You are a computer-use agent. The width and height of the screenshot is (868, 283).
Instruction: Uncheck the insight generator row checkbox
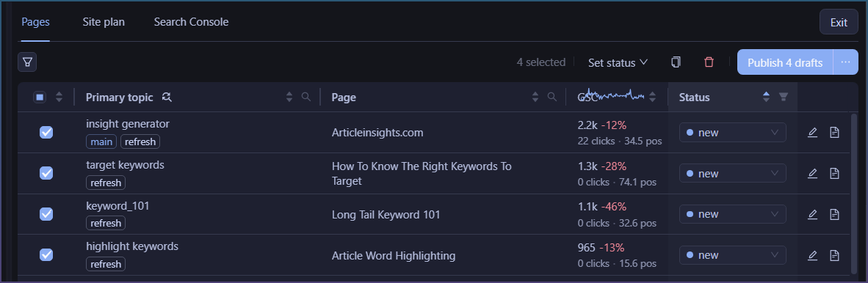pos(46,132)
